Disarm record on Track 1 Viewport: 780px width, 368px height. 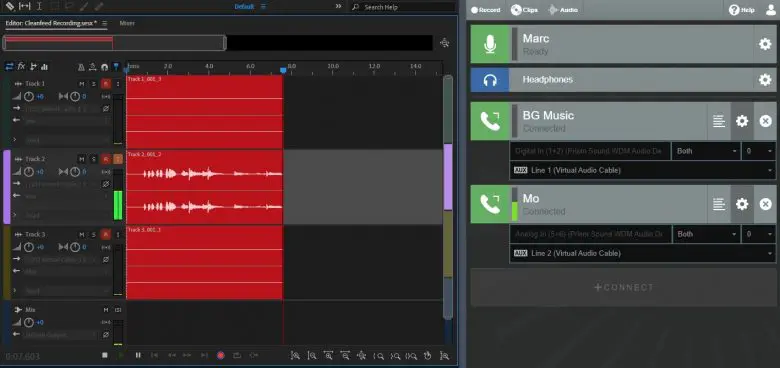[105, 84]
